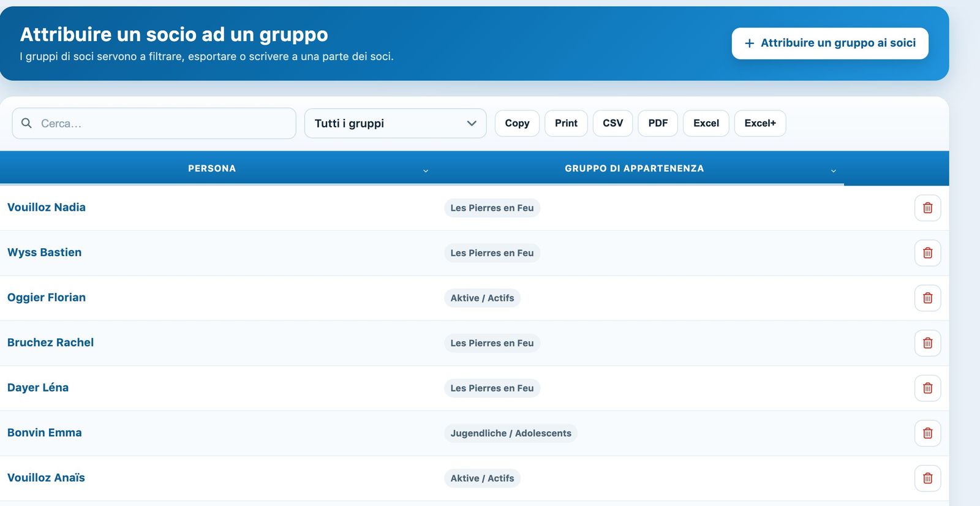Export using the Excel+ button
Image resolution: width=980 pixels, height=506 pixels.
pyautogui.click(x=760, y=123)
